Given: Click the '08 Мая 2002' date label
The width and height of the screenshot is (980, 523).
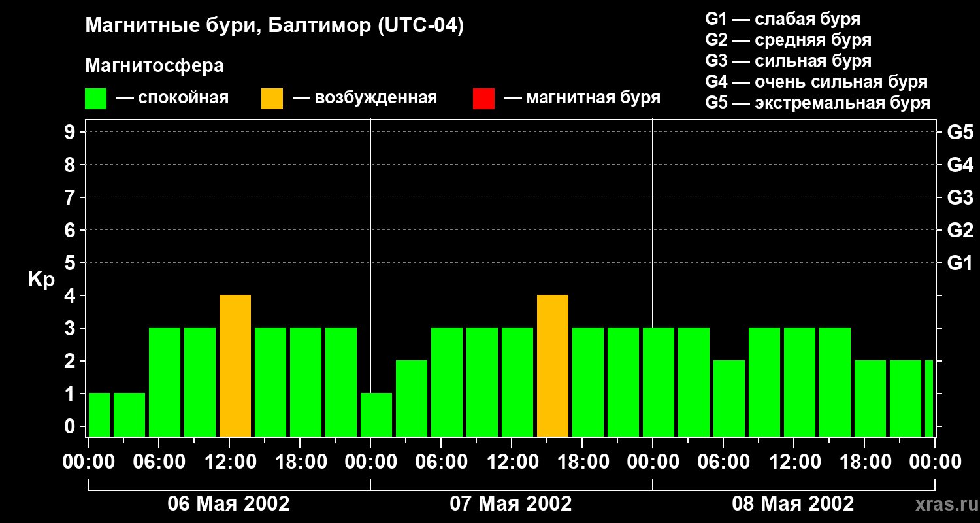Looking at the screenshot, I should (793, 503).
